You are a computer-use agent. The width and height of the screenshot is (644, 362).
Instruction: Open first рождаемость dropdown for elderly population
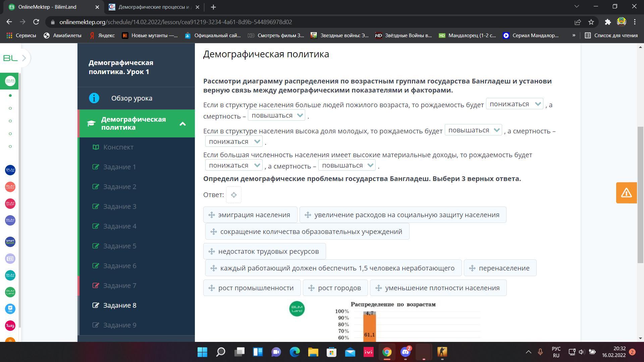tap(514, 104)
